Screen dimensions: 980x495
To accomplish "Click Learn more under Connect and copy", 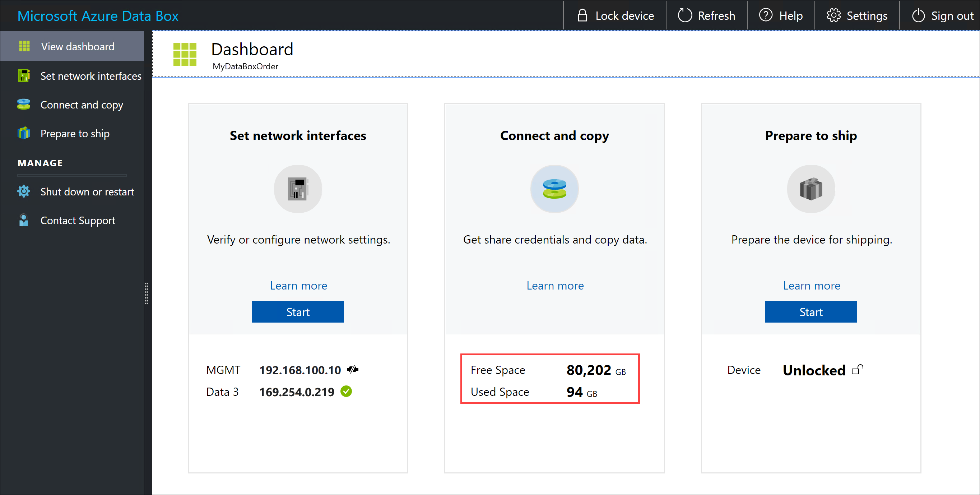I will coord(555,285).
